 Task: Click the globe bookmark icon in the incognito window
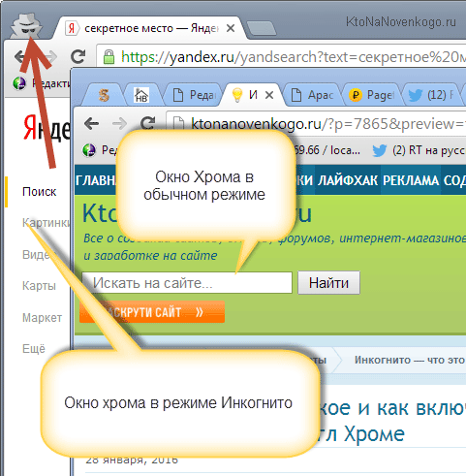[19, 83]
